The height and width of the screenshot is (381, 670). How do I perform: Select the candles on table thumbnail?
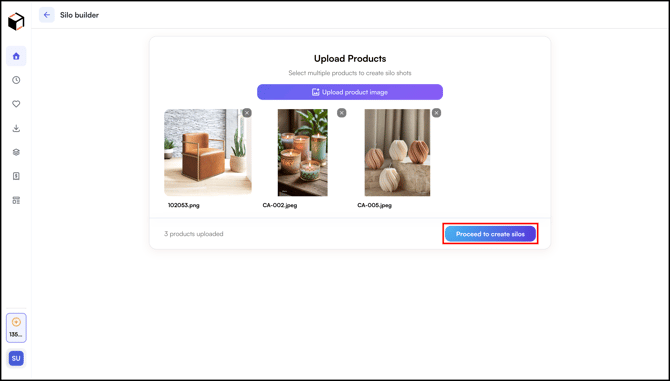point(303,152)
